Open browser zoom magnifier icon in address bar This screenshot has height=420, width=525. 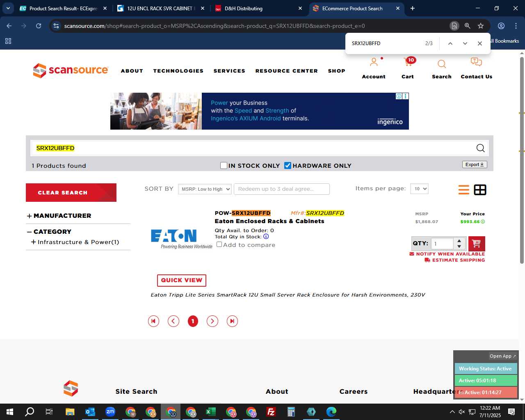[467, 26]
